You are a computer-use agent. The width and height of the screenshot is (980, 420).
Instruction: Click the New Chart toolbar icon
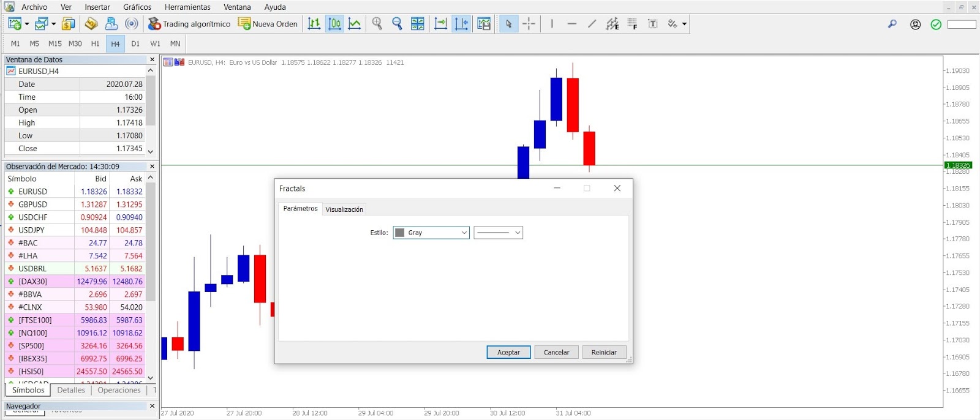[x=15, y=24]
